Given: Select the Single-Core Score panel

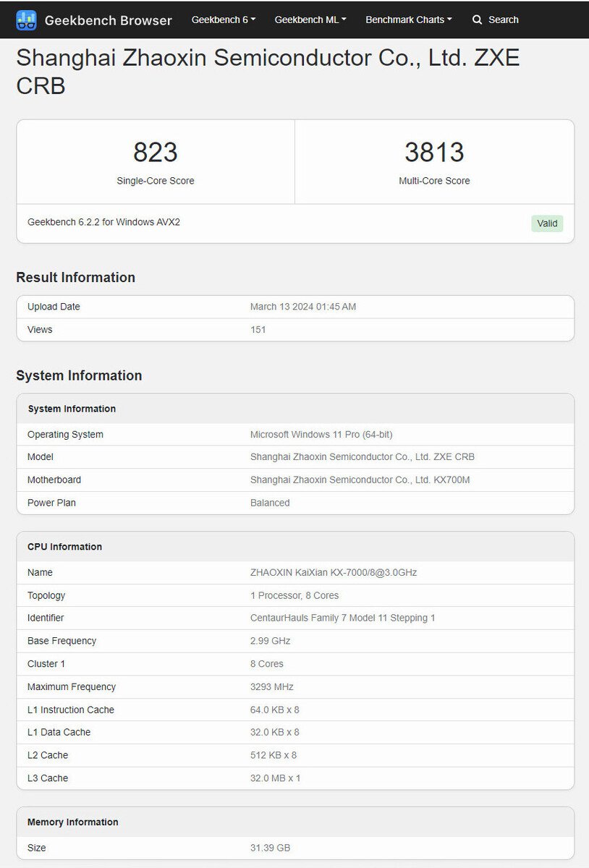Looking at the screenshot, I should click(156, 161).
